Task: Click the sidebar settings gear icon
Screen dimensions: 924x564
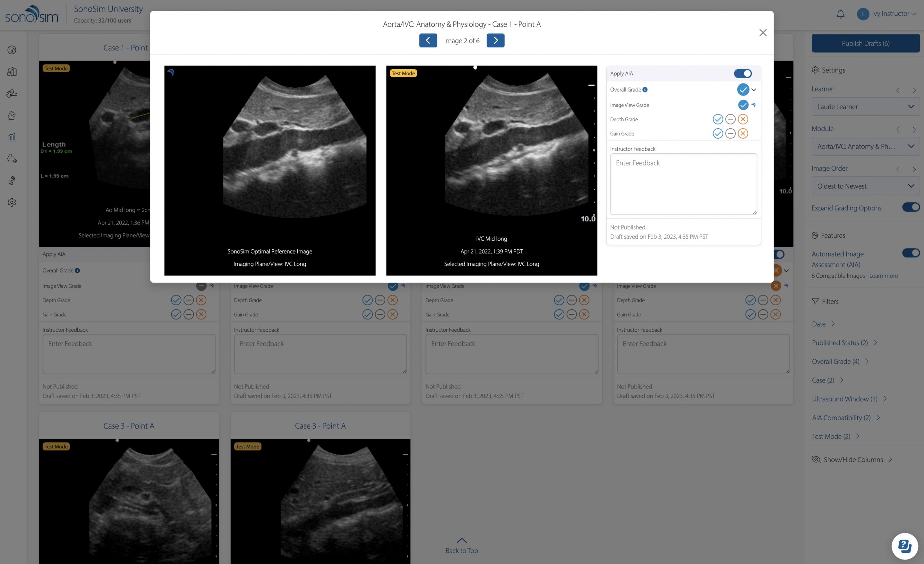Action: pos(12,202)
